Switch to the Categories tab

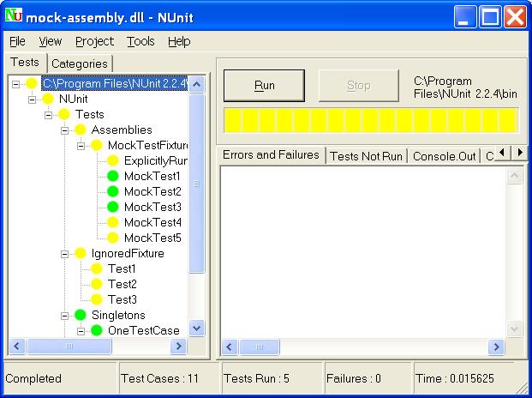tap(80, 63)
